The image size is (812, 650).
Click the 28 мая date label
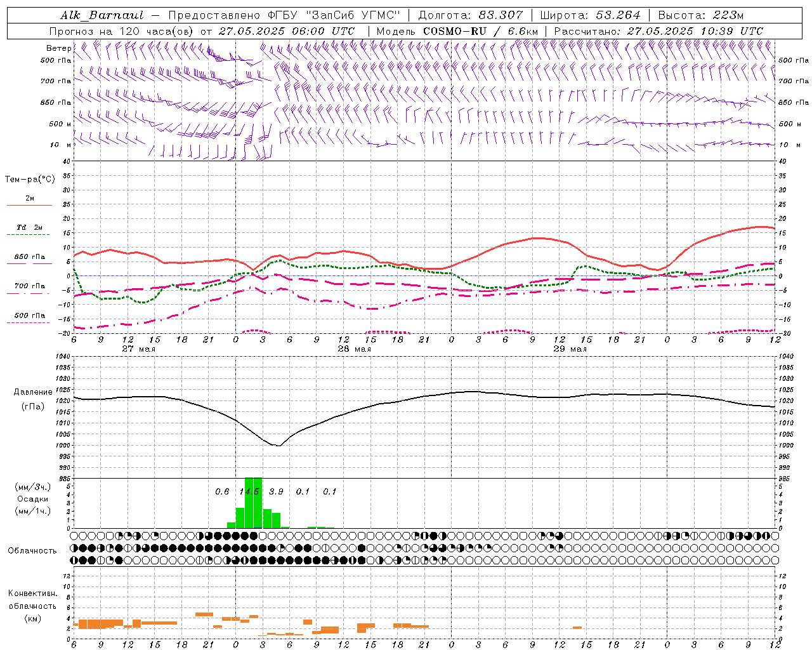coord(355,349)
